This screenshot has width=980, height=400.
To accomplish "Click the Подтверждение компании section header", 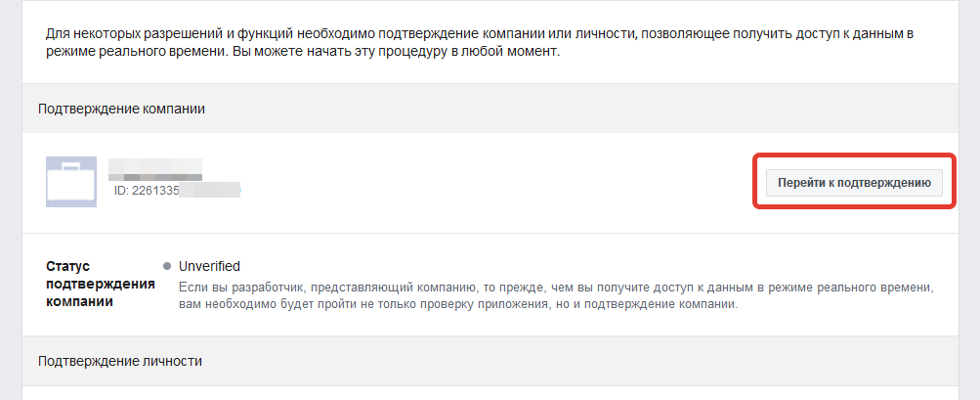I will click(x=490, y=109).
